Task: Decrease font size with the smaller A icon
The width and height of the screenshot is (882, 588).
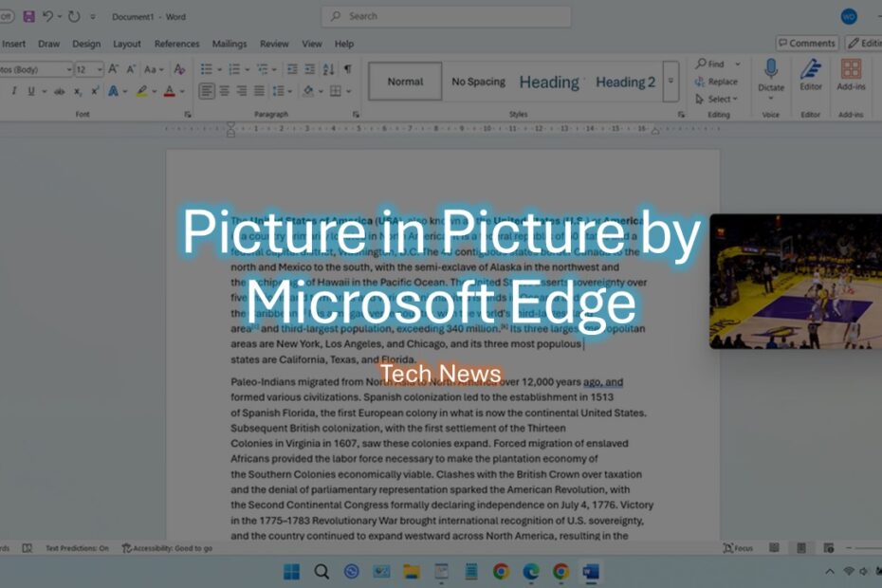Action: click(x=131, y=69)
